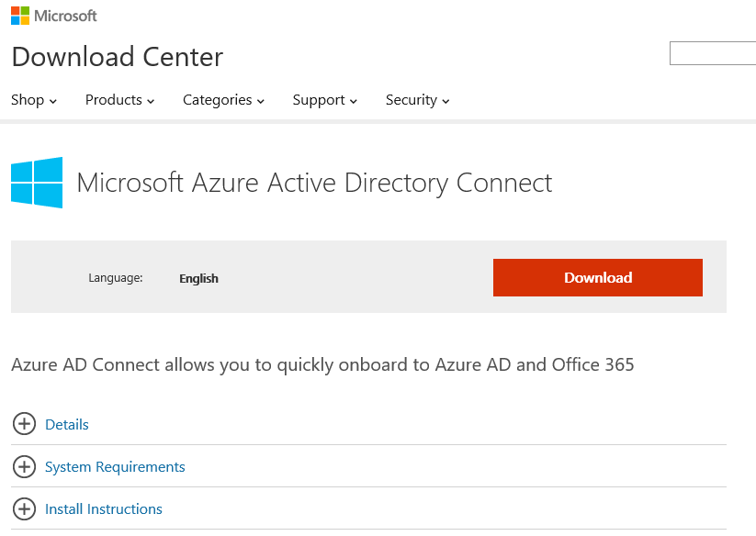Expand the System Requirements section
The image size is (756, 536).
point(114,466)
